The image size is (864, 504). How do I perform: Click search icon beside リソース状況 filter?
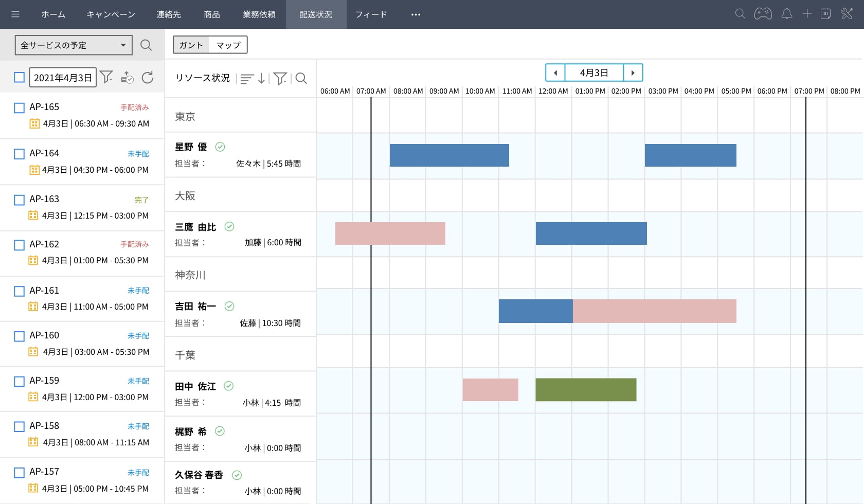coord(301,78)
